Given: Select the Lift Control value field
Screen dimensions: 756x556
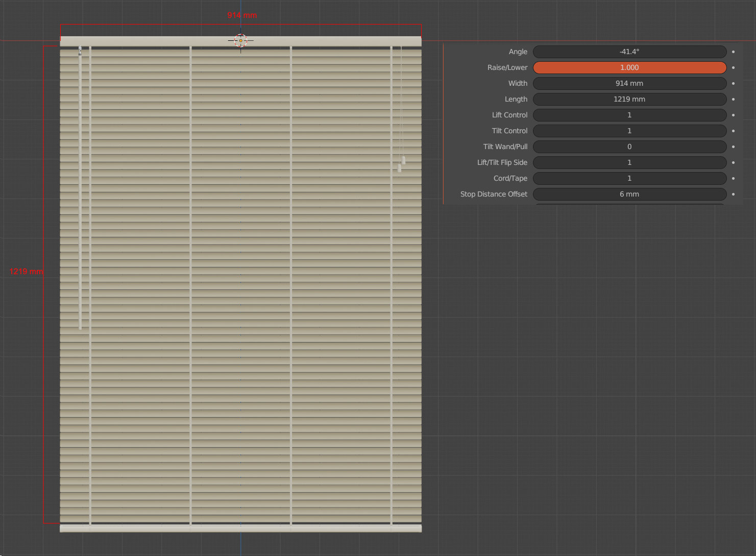Looking at the screenshot, I should point(629,115).
